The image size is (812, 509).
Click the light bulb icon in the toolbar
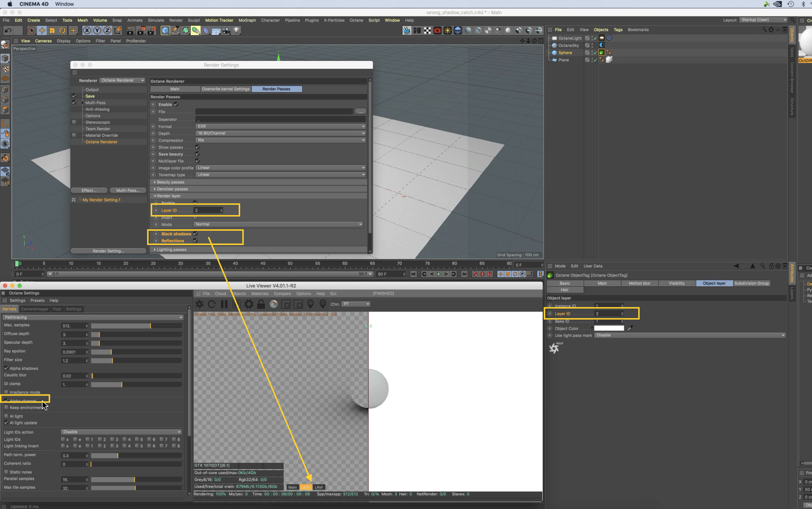point(237,31)
